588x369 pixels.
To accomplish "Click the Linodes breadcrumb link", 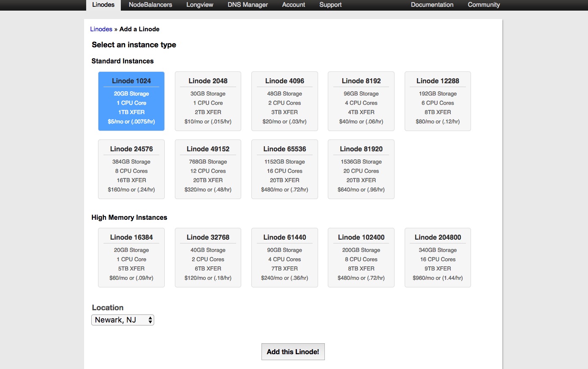I will click(101, 29).
